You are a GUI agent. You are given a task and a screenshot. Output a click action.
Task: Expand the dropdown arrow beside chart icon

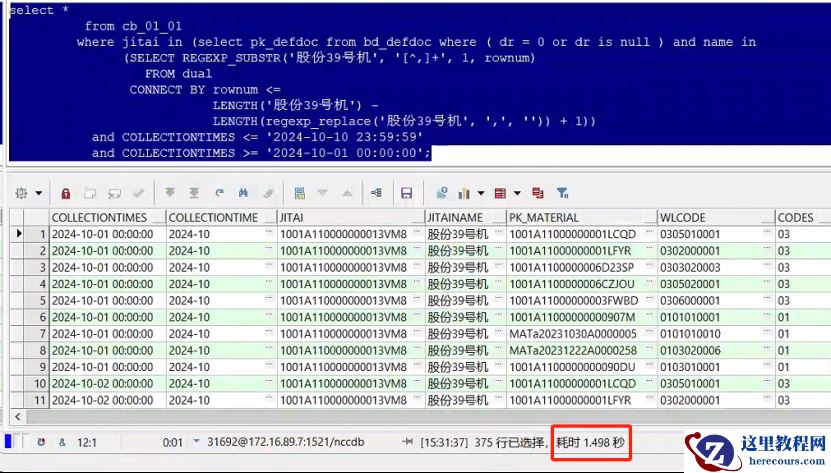pos(481,193)
